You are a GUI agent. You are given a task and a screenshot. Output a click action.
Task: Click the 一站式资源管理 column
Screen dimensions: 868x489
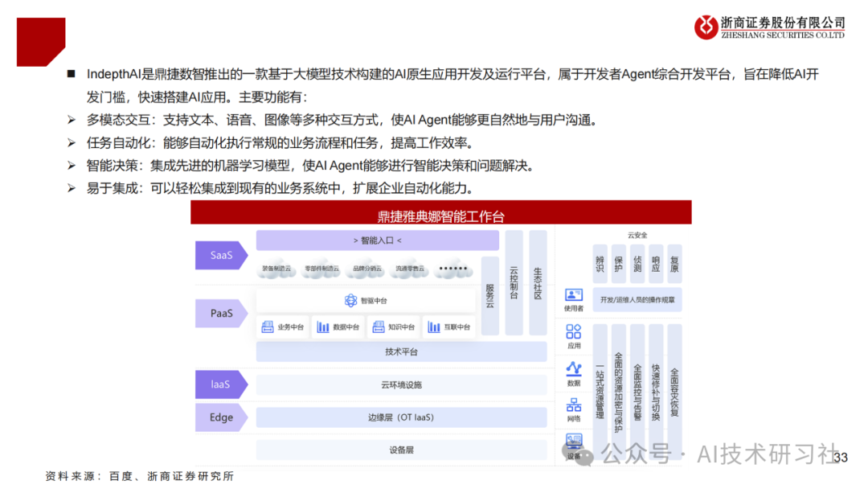[600, 392]
